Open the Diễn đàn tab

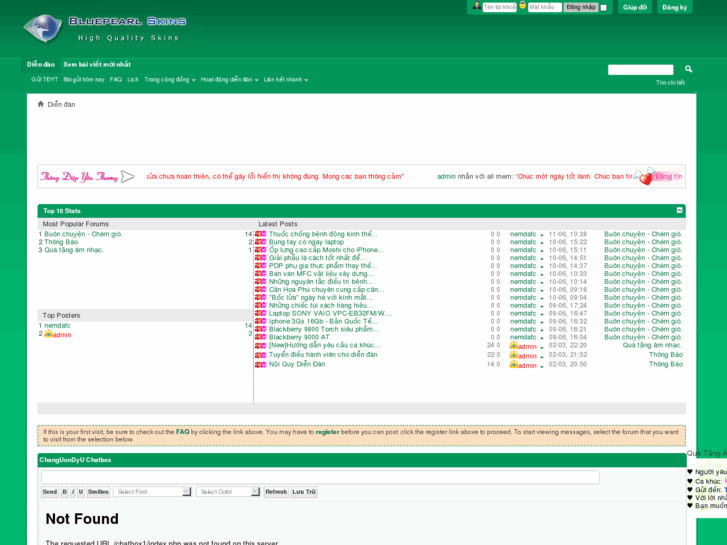[41, 64]
